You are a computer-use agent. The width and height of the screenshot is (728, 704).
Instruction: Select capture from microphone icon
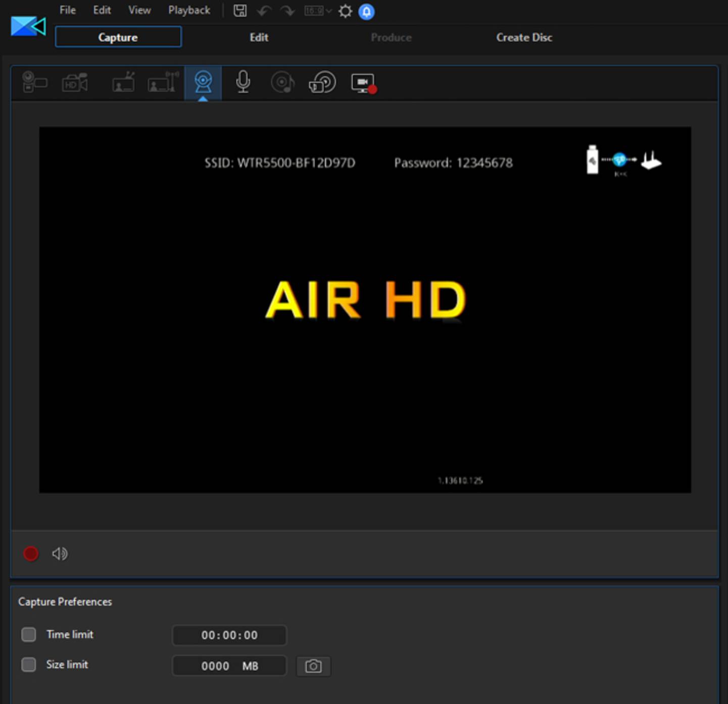pos(243,82)
